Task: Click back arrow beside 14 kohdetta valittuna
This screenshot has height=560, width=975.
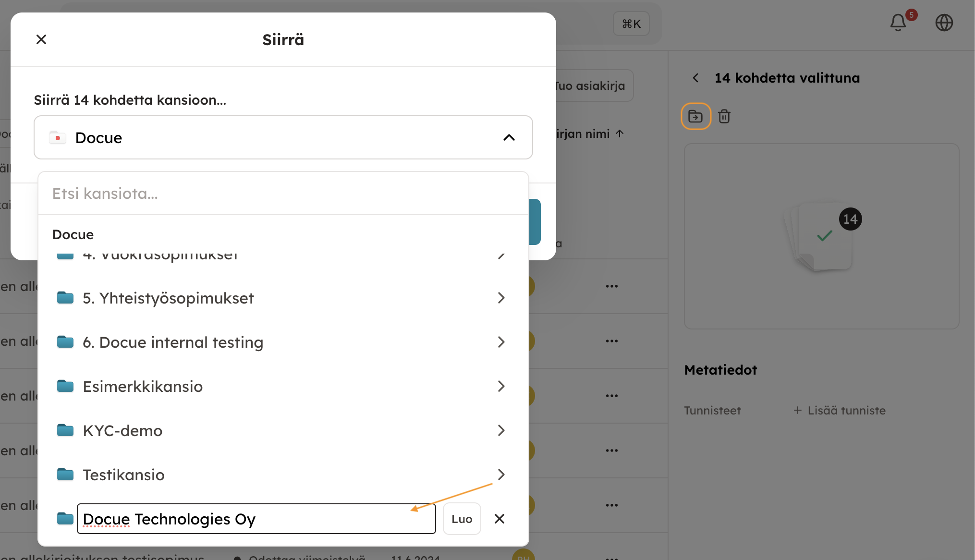Action: [x=695, y=78]
